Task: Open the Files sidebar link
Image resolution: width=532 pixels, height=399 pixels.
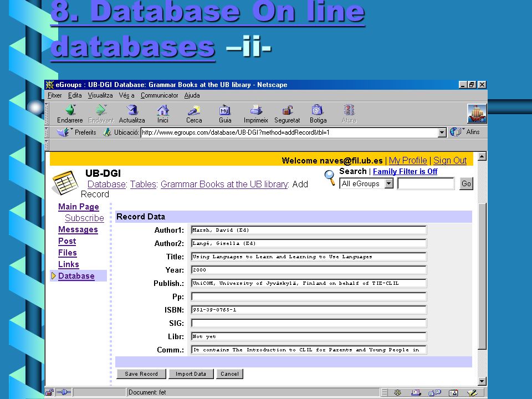Action: [x=68, y=253]
